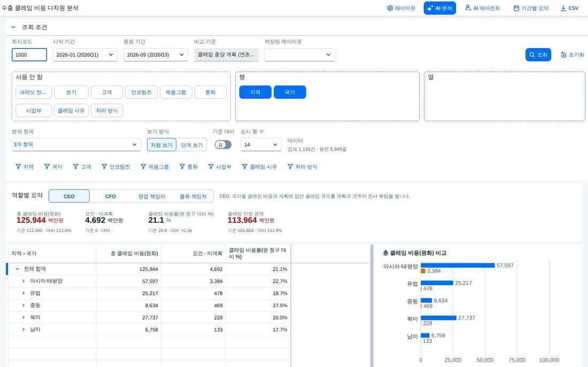588x367 pixels.
Task: Click the 인코텀즈 dimension chip
Action: 141,92
